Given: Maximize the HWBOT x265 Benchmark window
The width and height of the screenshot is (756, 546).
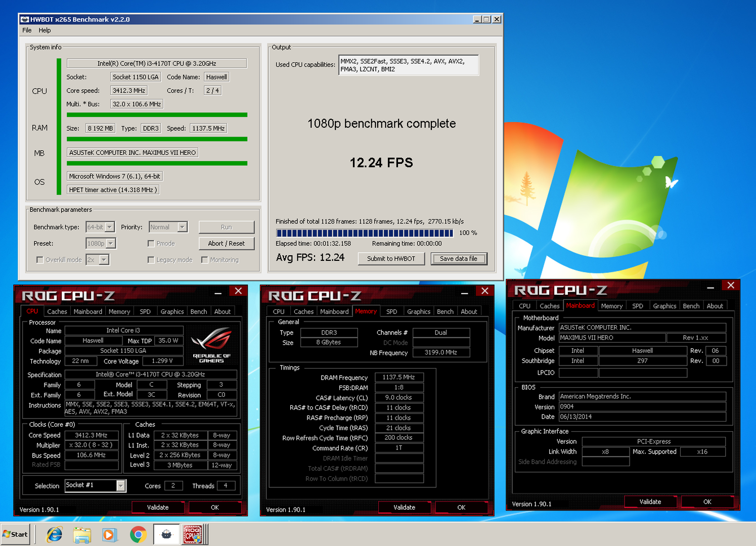Looking at the screenshot, I should coord(486,19).
